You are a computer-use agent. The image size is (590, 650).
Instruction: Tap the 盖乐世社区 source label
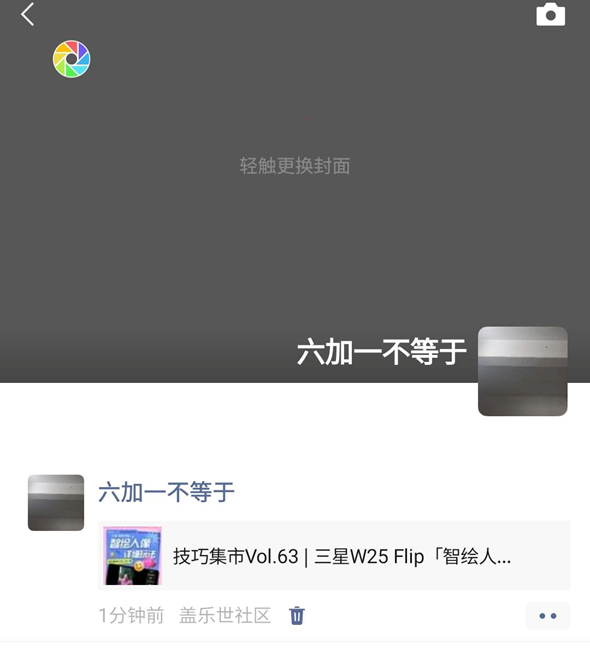pyautogui.click(x=225, y=616)
